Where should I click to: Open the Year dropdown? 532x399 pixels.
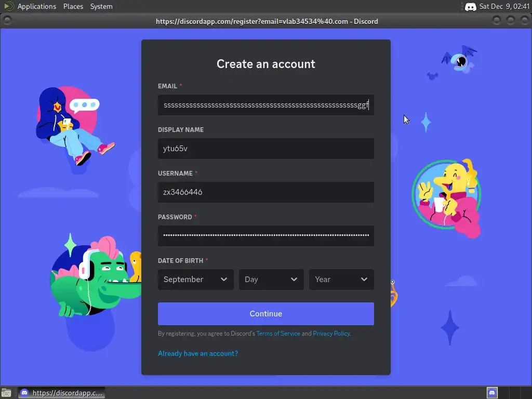[x=341, y=279]
